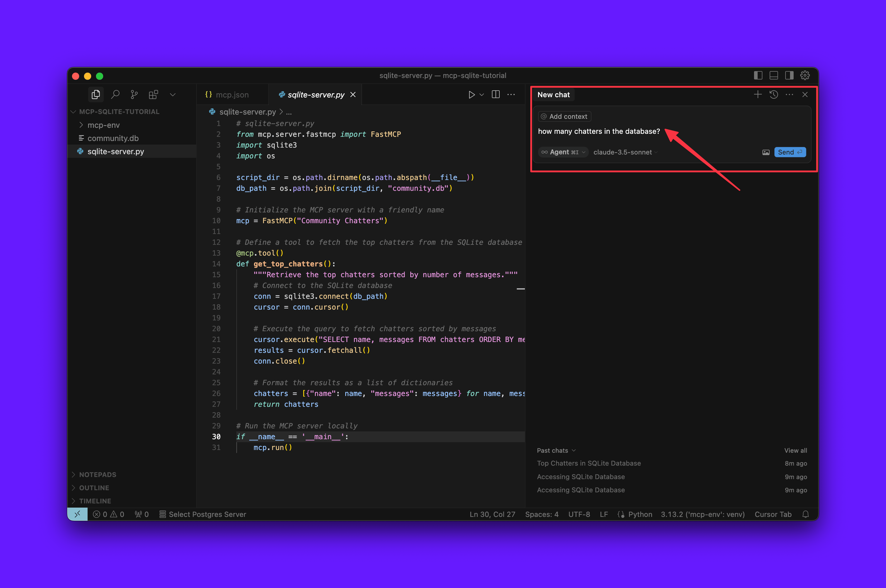Image resolution: width=886 pixels, height=588 pixels.
Task: Expand the TIMELINE section
Action: point(132,501)
